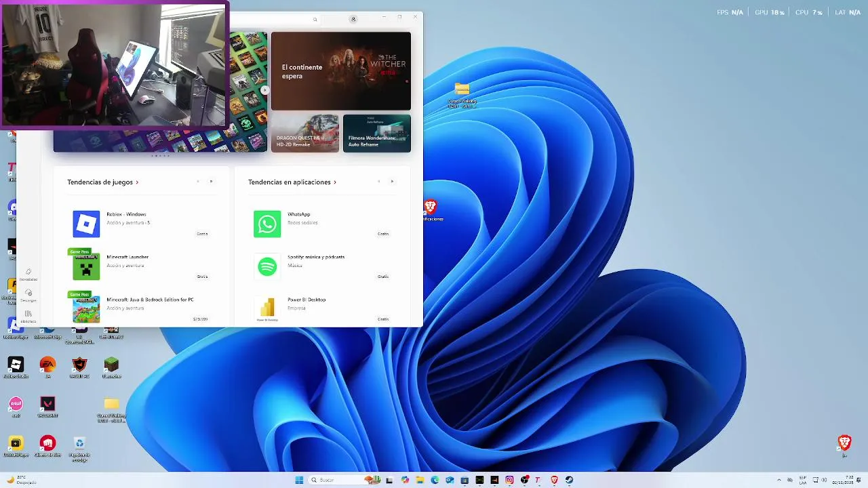Open Novedades in the Store sidebar
This screenshot has height=488, width=868.
[28, 274]
